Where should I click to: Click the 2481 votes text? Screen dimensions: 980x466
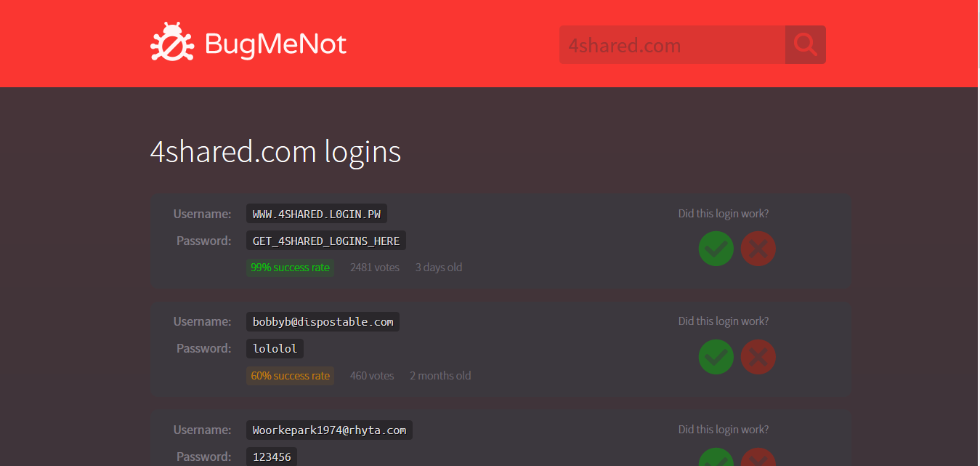pyautogui.click(x=374, y=268)
